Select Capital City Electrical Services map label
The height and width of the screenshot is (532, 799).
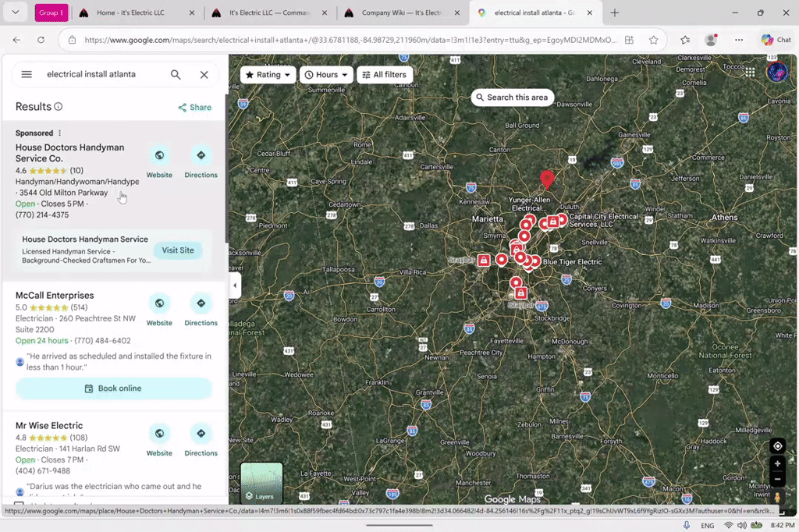pyautogui.click(x=603, y=220)
